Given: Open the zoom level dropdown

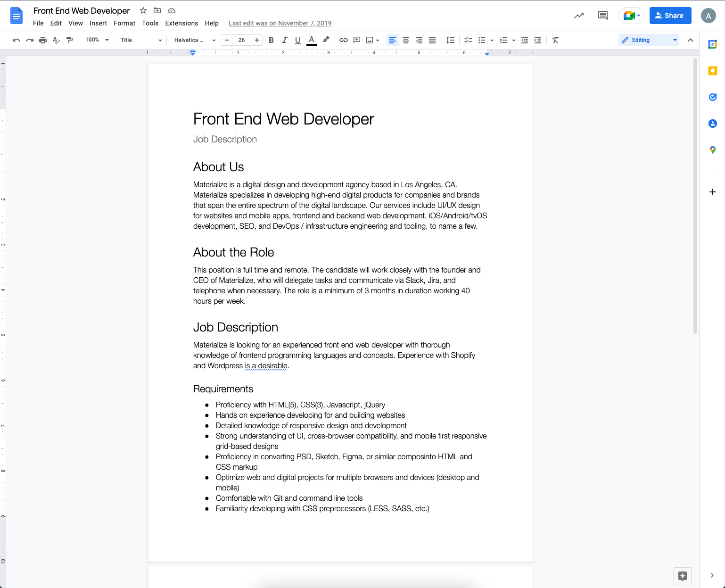Looking at the screenshot, I should click(x=97, y=40).
